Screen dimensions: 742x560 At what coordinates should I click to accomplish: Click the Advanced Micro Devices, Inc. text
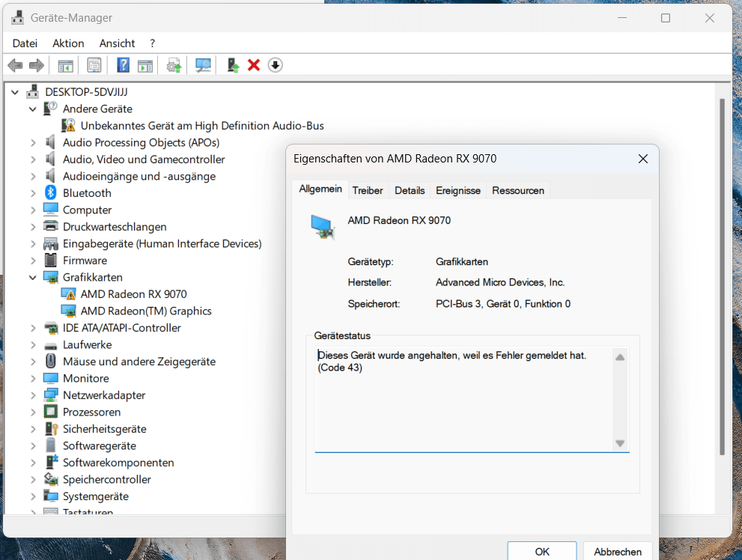500,282
